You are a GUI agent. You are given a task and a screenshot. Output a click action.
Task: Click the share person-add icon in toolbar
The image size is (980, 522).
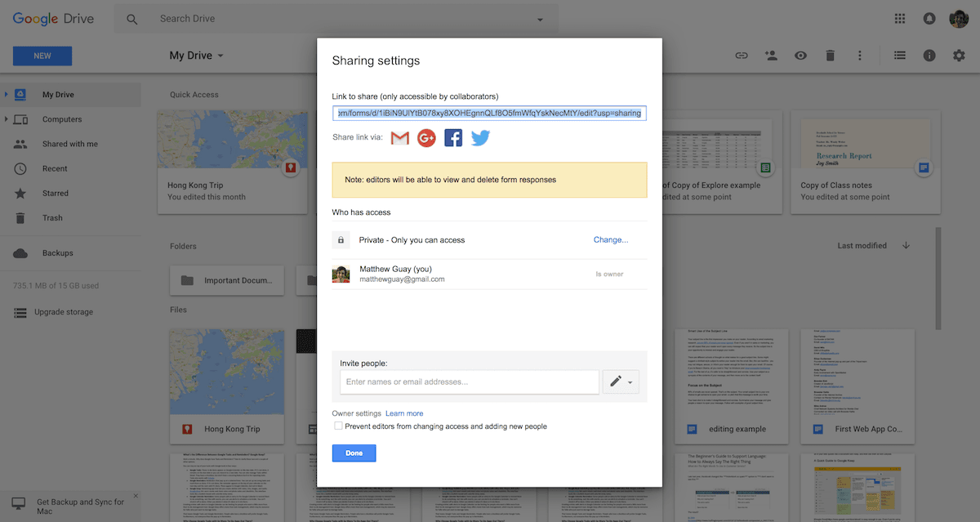(x=771, y=56)
